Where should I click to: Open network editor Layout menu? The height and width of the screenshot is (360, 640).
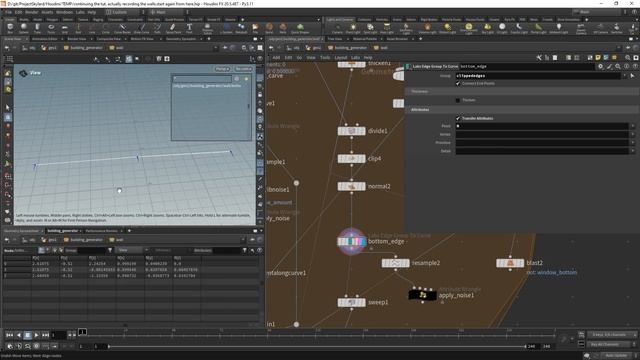[340, 58]
